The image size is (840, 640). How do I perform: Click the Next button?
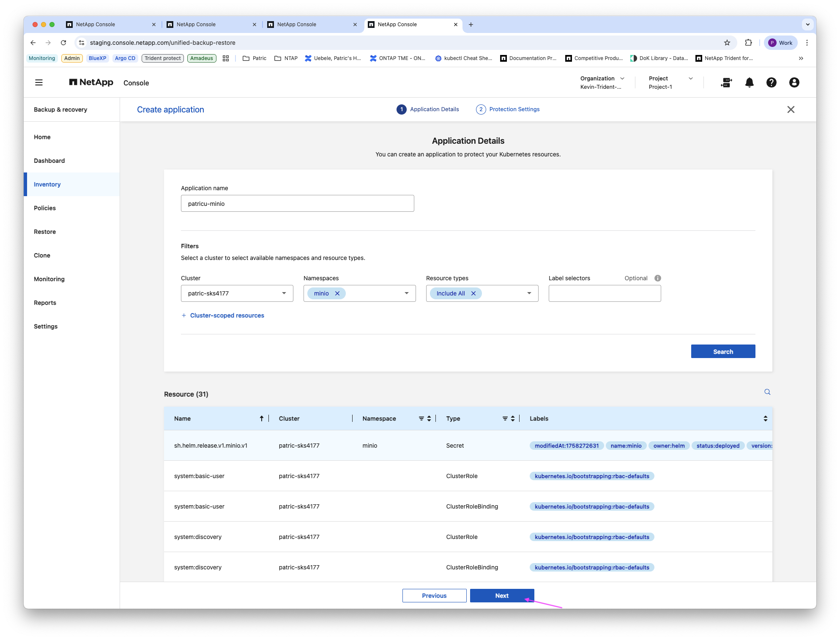502,596
